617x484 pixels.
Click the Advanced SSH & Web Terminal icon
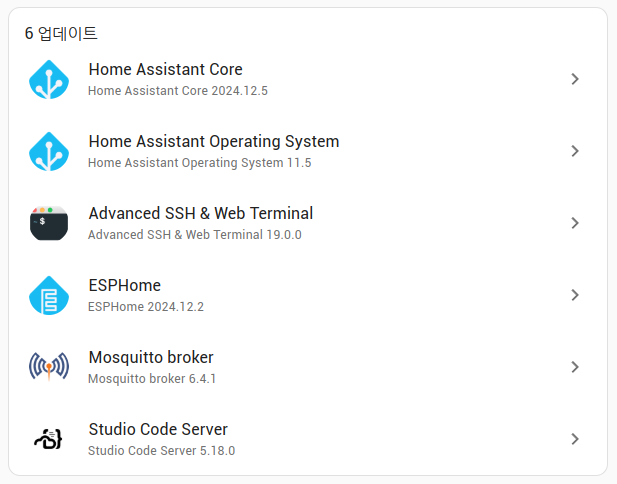tap(48, 223)
